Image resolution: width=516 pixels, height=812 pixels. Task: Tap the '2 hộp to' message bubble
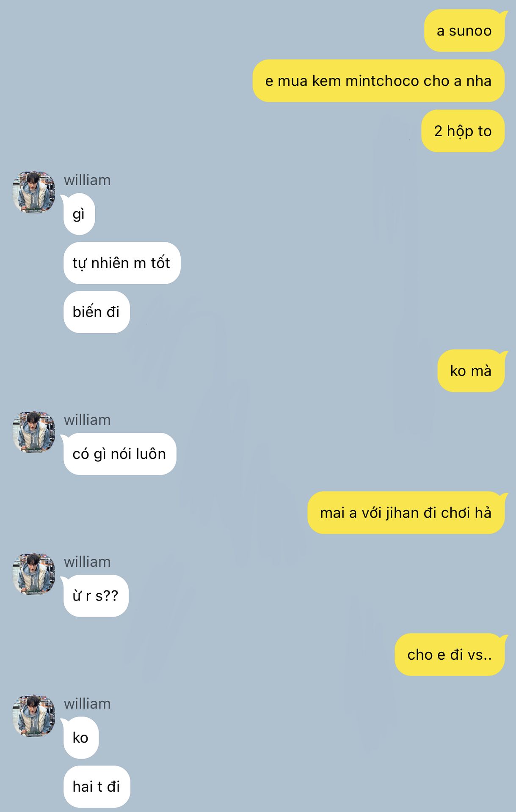point(463,131)
